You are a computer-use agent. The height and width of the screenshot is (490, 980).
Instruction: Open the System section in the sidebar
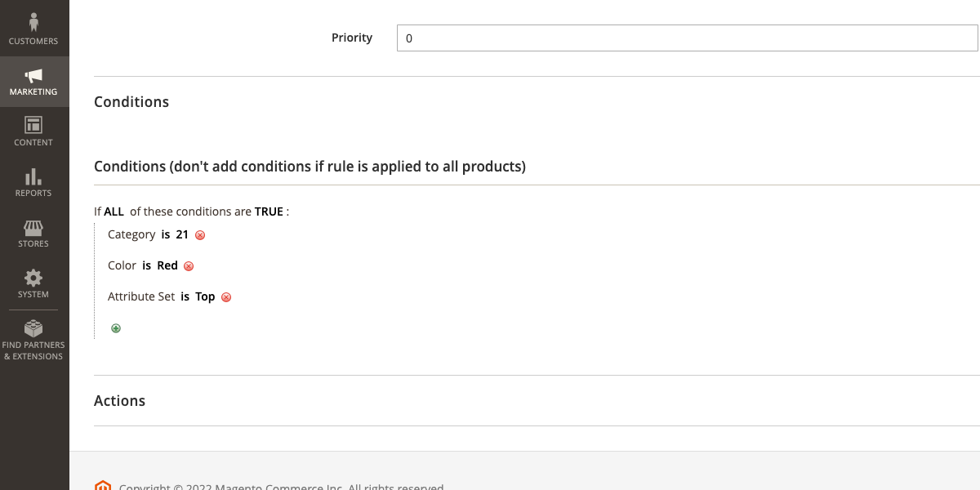(x=33, y=283)
